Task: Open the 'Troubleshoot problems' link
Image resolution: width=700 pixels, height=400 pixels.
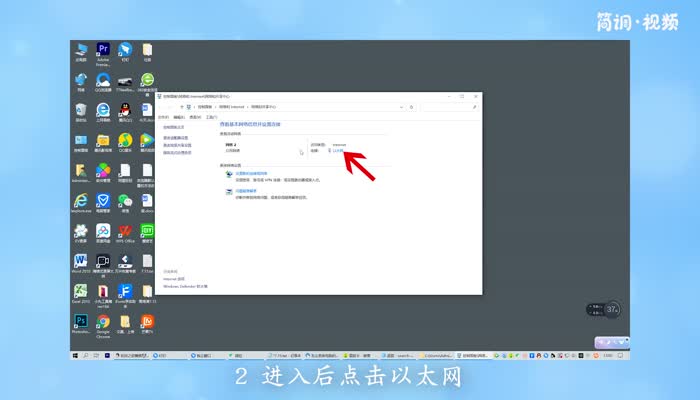Action: click(x=246, y=191)
